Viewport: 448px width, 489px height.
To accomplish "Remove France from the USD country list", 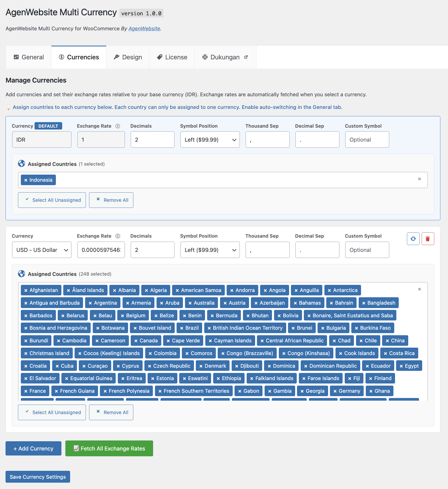I will [26, 391].
